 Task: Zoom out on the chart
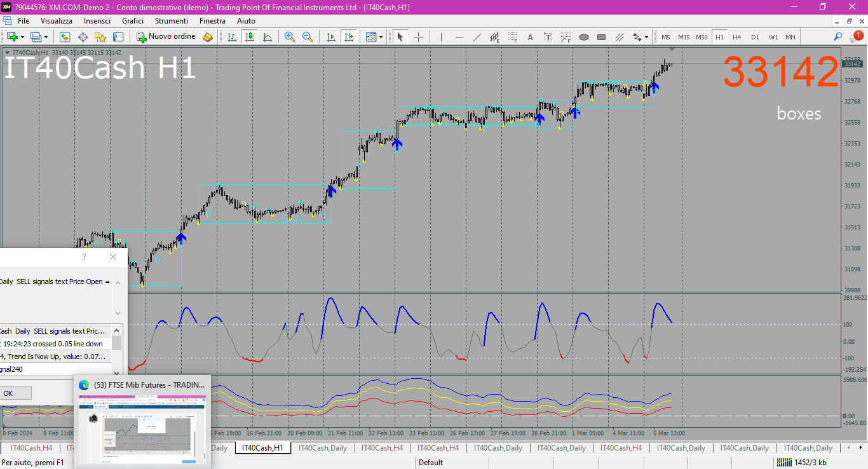pyautogui.click(x=308, y=37)
